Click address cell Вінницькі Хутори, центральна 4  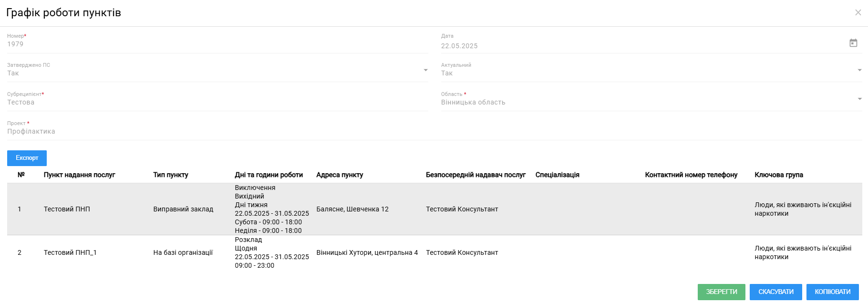[x=367, y=252]
